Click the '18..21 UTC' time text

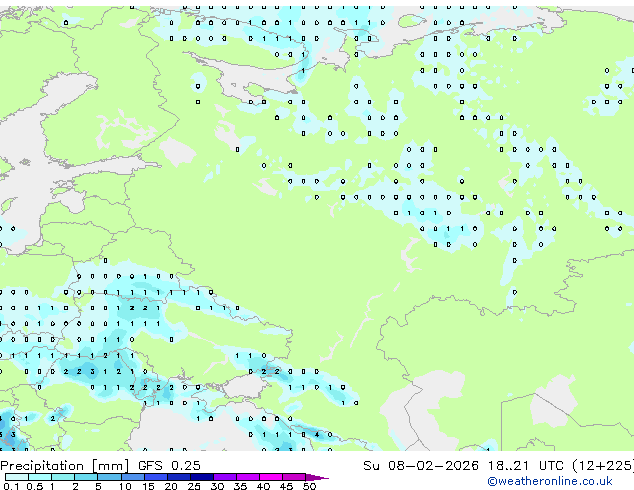coord(526,466)
